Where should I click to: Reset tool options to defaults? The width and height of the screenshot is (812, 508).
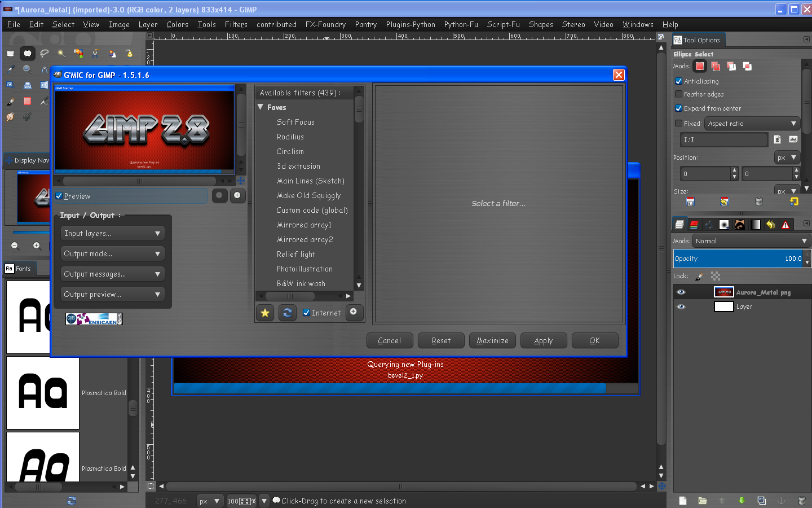[x=794, y=202]
